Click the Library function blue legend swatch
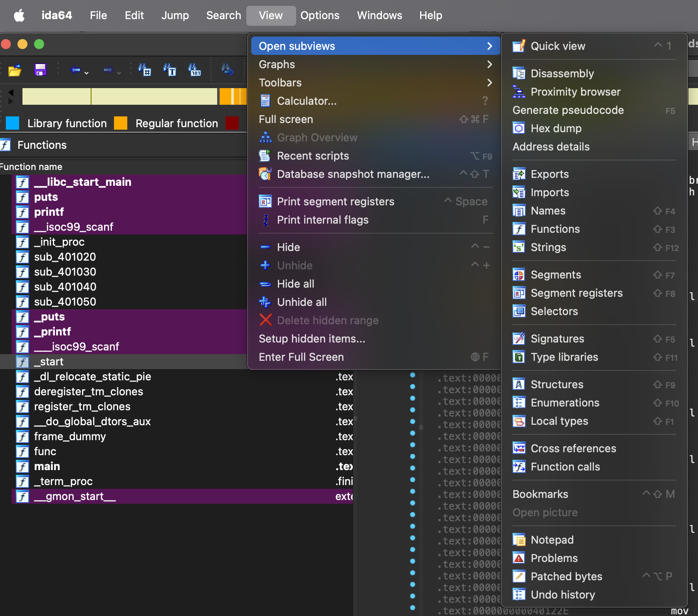Screen dimensions: 698x616 pyautogui.click(x=12, y=123)
